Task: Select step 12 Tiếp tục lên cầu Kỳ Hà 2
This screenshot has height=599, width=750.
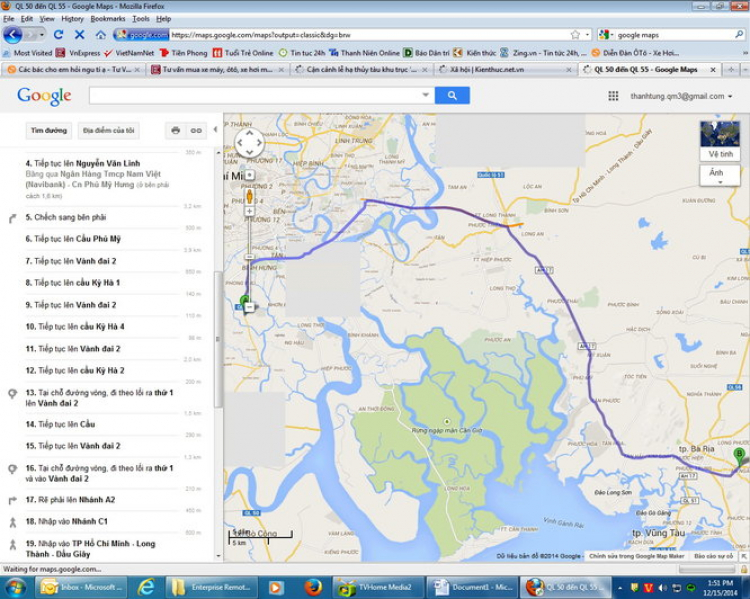Action: pyautogui.click(x=75, y=370)
